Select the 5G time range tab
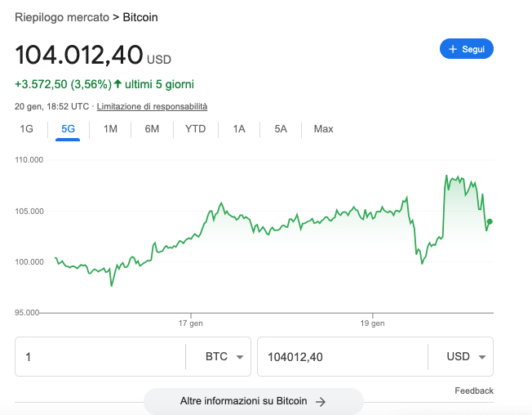This screenshot has height=415, width=532. coord(68,129)
